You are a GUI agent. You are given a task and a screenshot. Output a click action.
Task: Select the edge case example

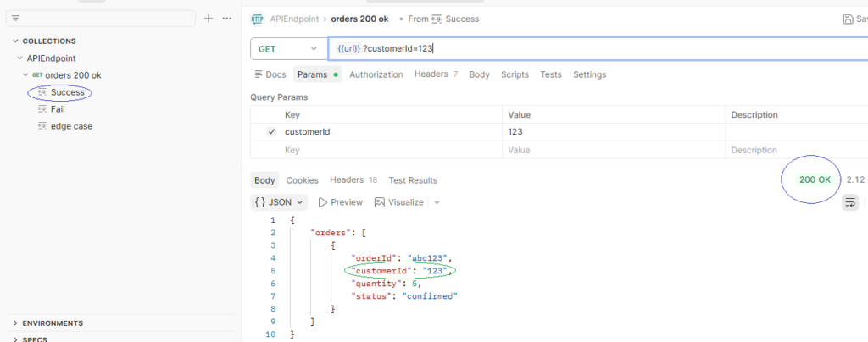pos(71,126)
